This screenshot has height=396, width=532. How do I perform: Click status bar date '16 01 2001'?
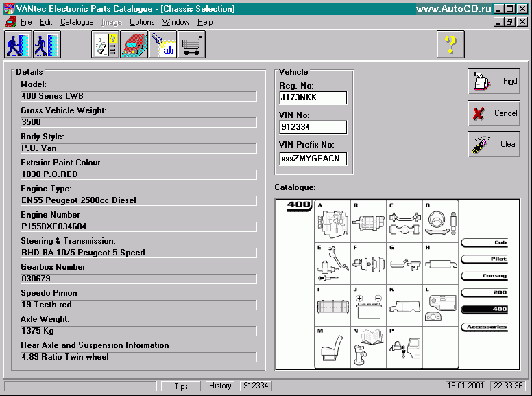465,386
